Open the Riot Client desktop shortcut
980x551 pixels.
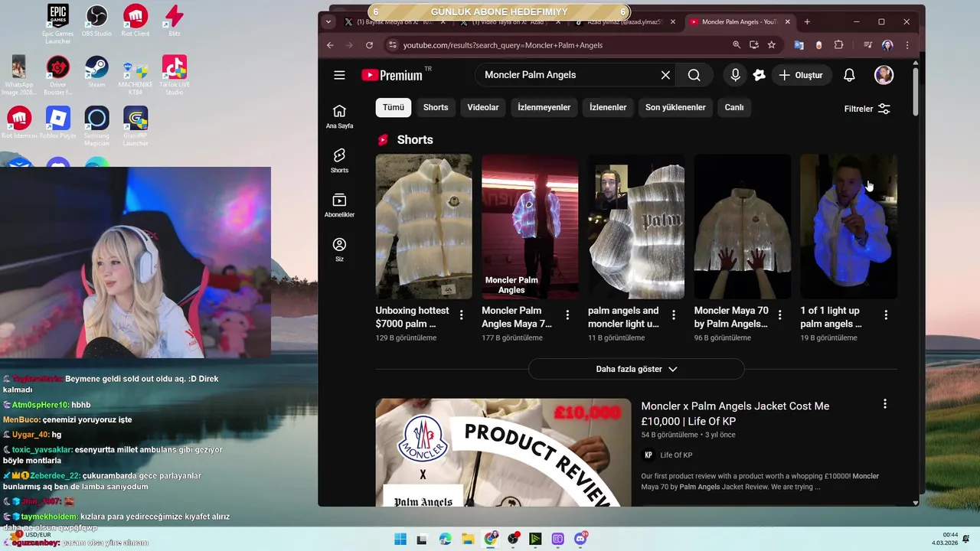(x=136, y=21)
